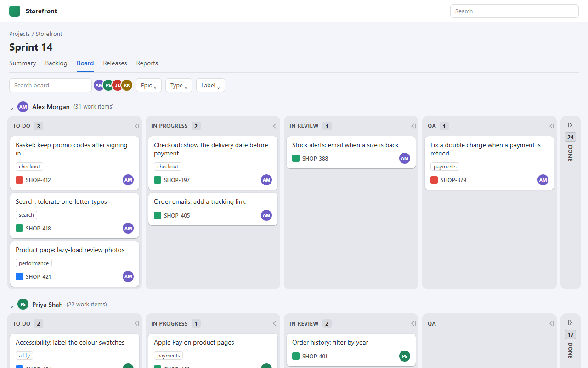Click the global Search field in the header

[x=514, y=11]
